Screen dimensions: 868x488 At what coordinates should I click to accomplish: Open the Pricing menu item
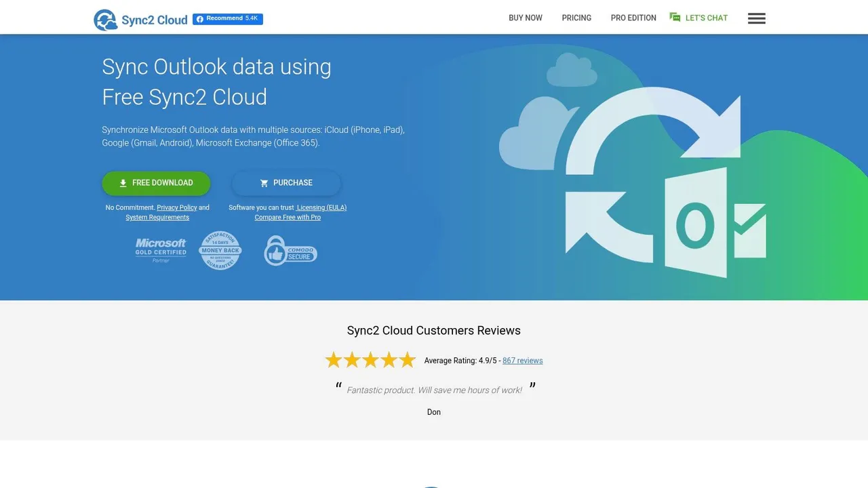[576, 18]
